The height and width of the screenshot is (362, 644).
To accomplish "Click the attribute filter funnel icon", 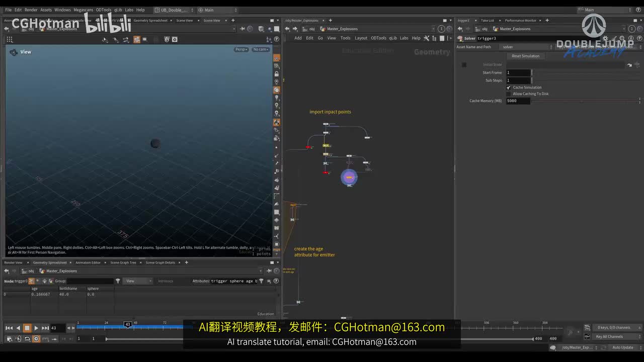I will (x=262, y=281).
